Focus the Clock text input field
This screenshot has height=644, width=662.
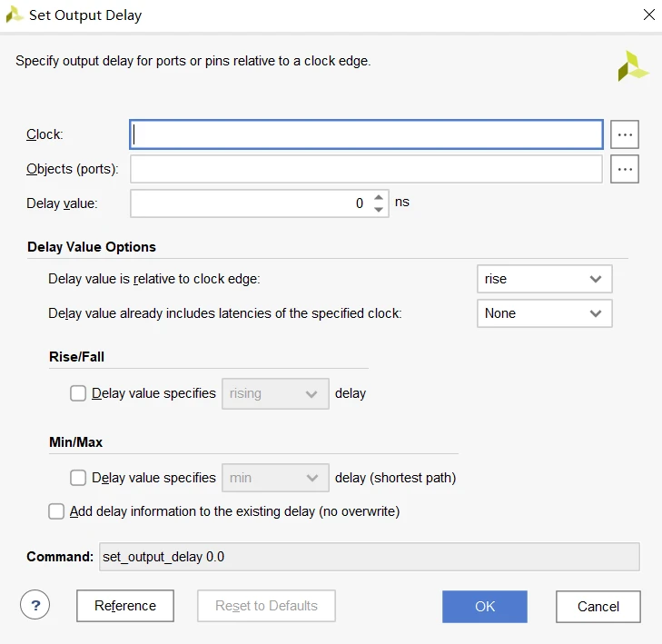coord(366,134)
